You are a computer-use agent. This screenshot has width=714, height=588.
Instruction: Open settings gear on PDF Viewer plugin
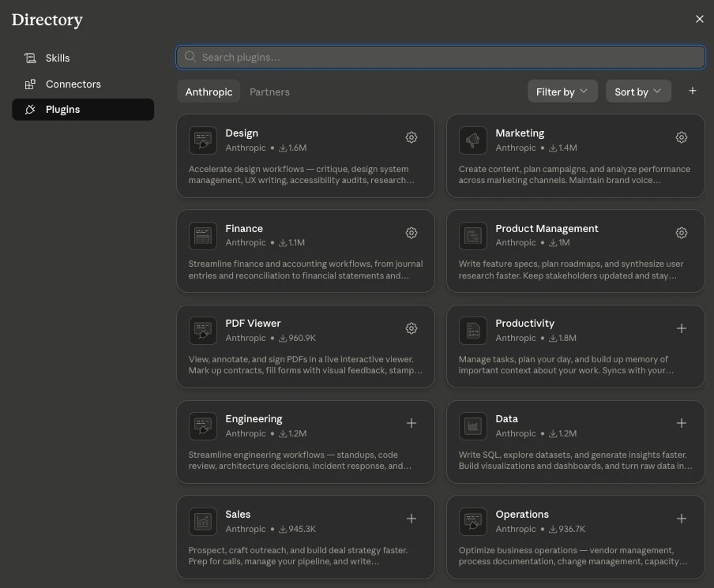411,328
